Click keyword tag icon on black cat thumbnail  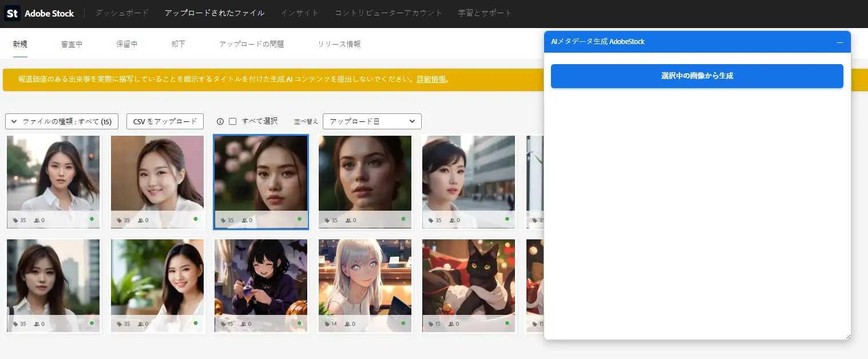point(431,324)
